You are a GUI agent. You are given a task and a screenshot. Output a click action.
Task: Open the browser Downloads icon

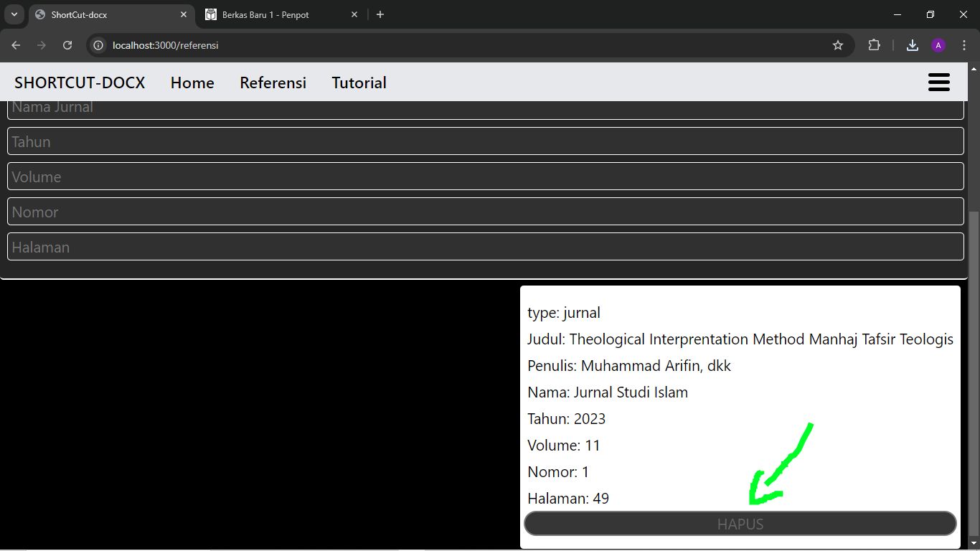click(x=913, y=45)
